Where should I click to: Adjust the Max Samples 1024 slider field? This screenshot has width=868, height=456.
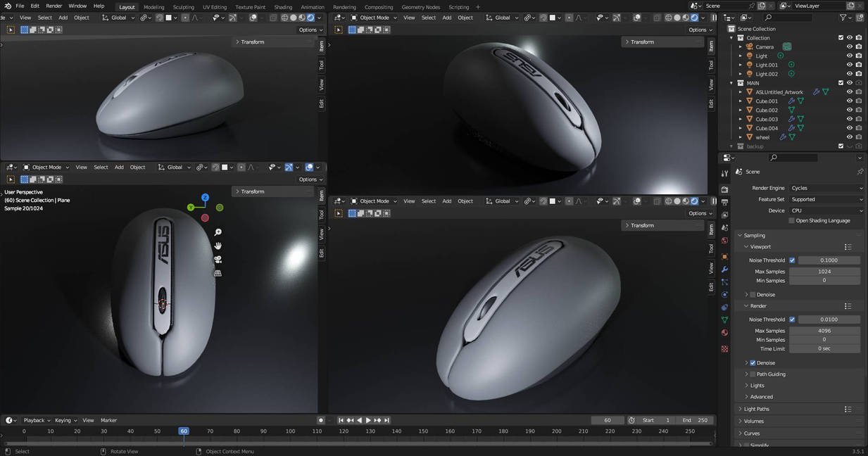click(x=824, y=271)
